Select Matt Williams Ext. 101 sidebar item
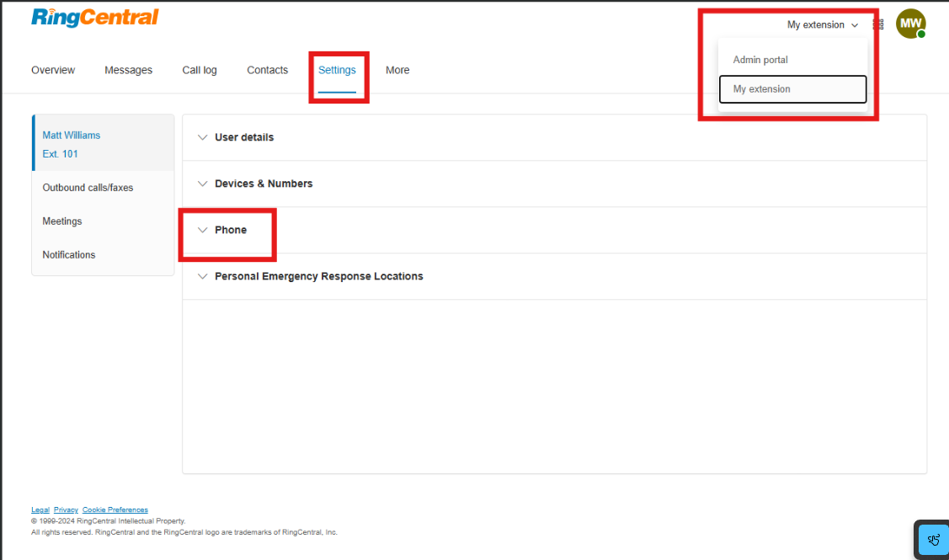Viewport: 949px width, 560px height. 103,144
